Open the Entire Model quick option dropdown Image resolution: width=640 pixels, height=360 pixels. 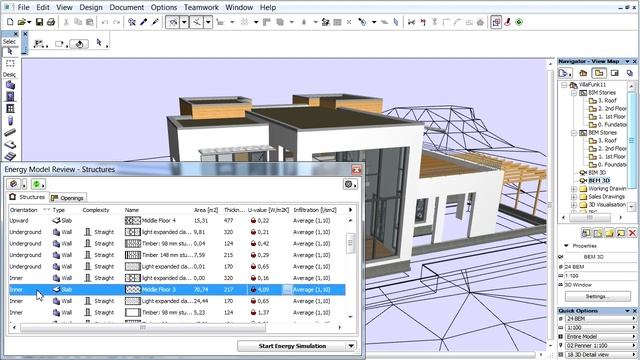pos(600,337)
